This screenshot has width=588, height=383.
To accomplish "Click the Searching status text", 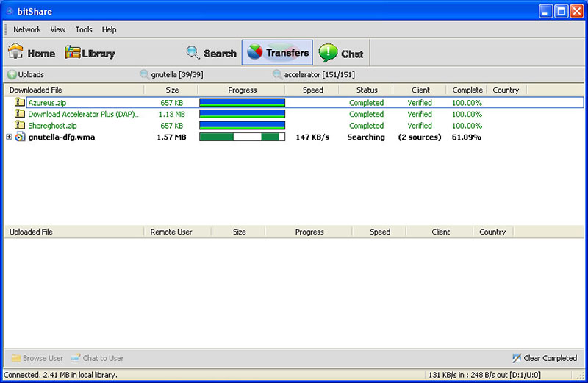I will [366, 137].
